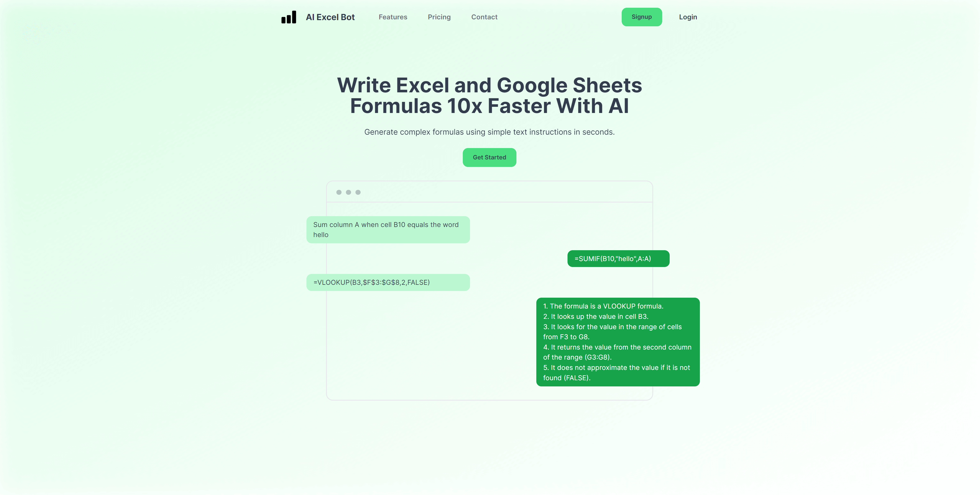Click the AI Excel Bot logo icon
The height and width of the screenshot is (495, 980).
288,17
